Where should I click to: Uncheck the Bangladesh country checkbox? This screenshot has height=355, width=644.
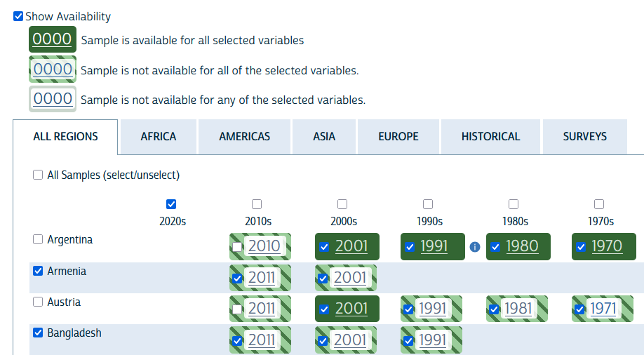(38, 333)
